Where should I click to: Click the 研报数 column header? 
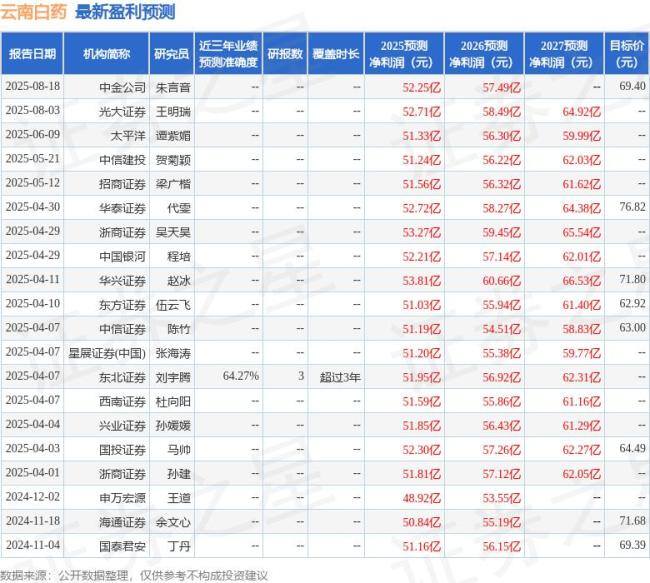[285, 54]
